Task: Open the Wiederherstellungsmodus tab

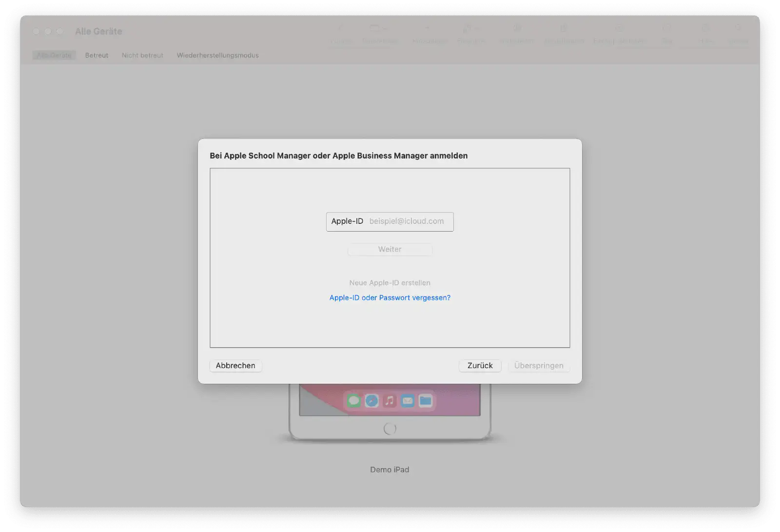Action: click(x=217, y=55)
